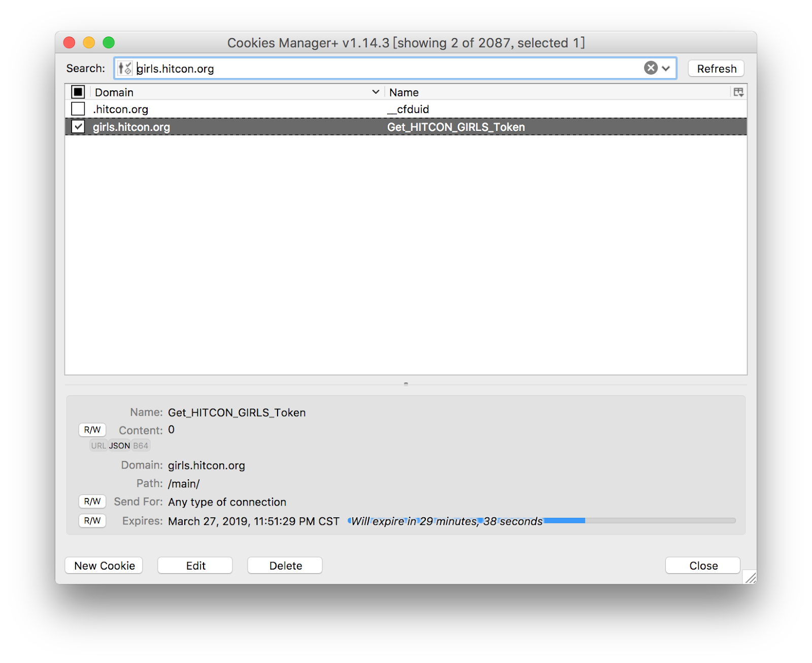Select the .hitcon.org domain row
This screenshot has width=812, height=663.
pyautogui.click(x=406, y=109)
